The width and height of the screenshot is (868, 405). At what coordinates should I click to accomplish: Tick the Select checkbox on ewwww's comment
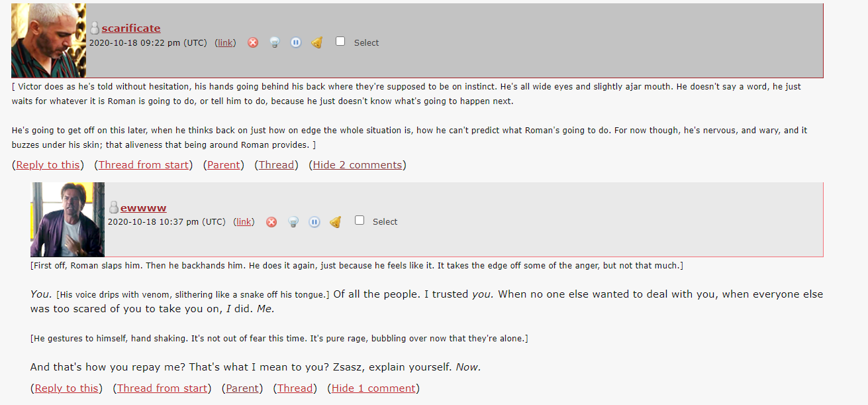[359, 220]
